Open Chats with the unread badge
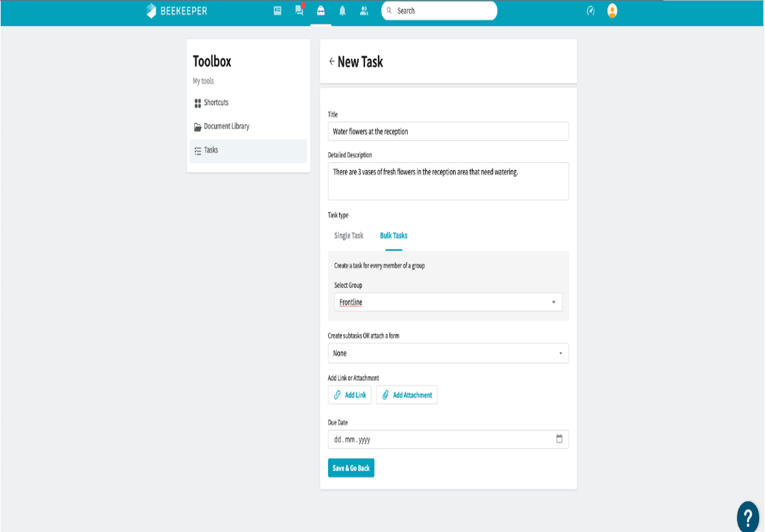The height and width of the screenshot is (532, 765). [298, 11]
